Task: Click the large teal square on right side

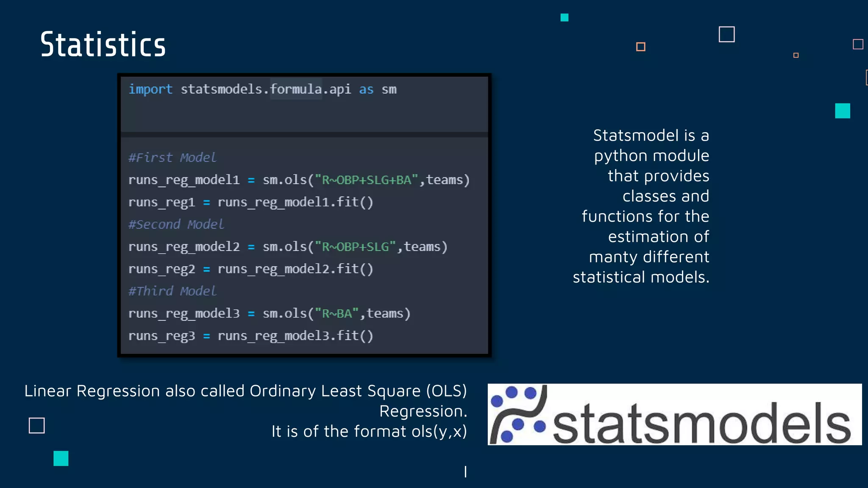Action: (x=842, y=111)
